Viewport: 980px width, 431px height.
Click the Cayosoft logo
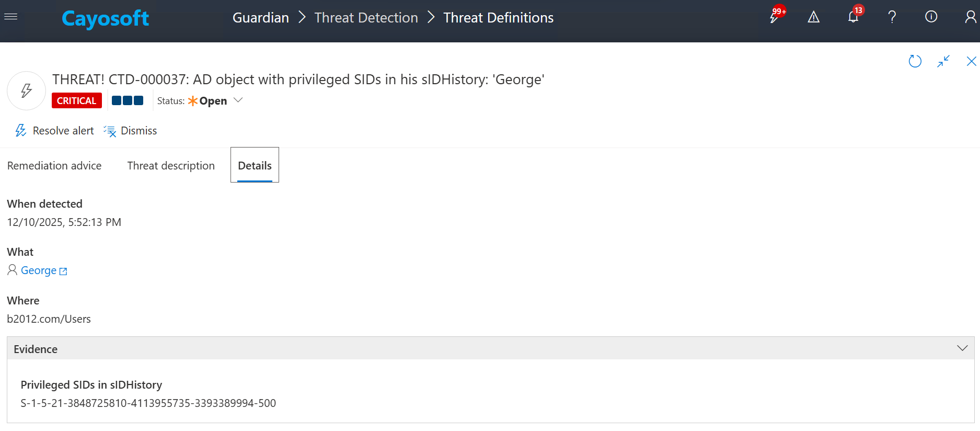[105, 18]
